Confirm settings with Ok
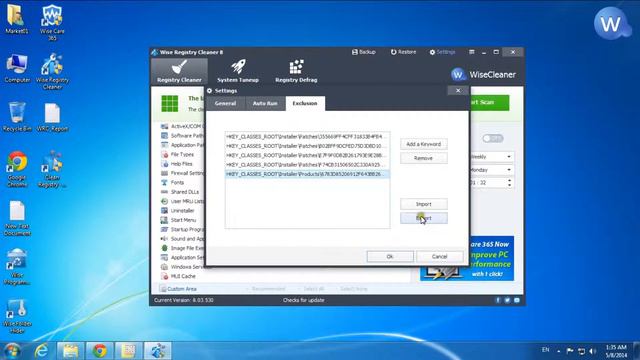 (390, 256)
